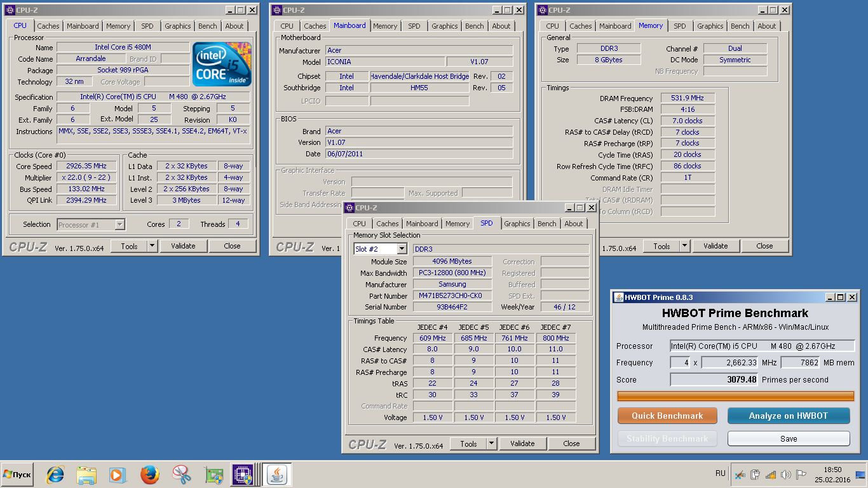
Task: Switch to the Java HWBOT taskbar icon
Action: tap(276, 475)
